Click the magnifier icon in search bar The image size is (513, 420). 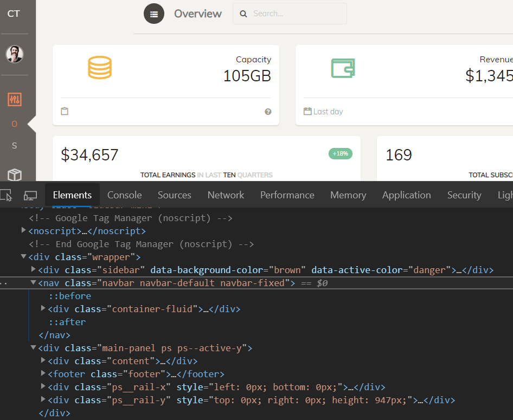pyautogui.click(x=243, y=14)
